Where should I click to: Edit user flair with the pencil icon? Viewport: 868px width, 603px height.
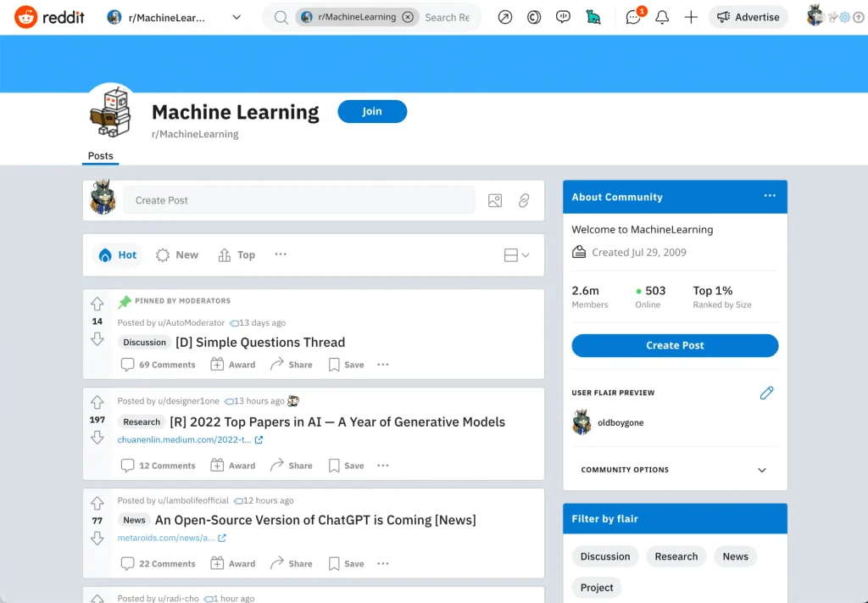766,393
